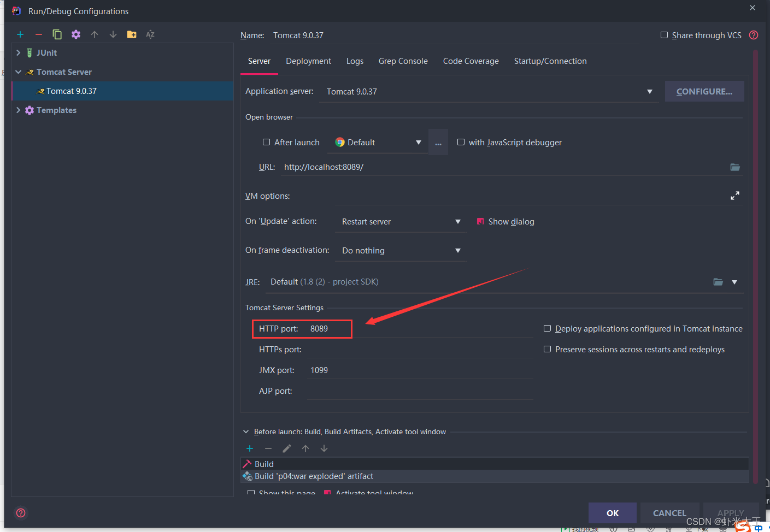The width and height of the screenshot is (770, 532).
Task: Toggle Show this page checkbox
Action: click(x=251, y=493)
